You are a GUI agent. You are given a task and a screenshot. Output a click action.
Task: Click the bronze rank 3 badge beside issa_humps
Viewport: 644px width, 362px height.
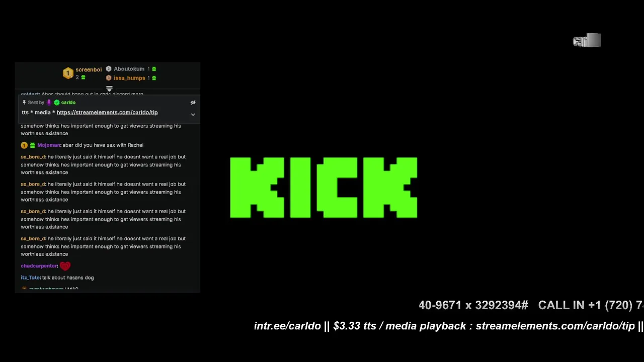108,78
